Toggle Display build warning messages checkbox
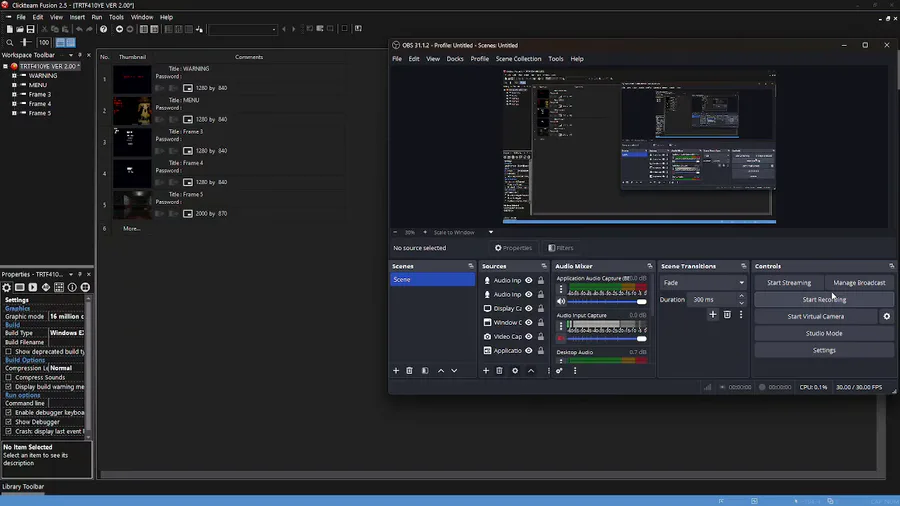This screenshot has height=506, width=900. pyautogui.click(x=9, y=387)
